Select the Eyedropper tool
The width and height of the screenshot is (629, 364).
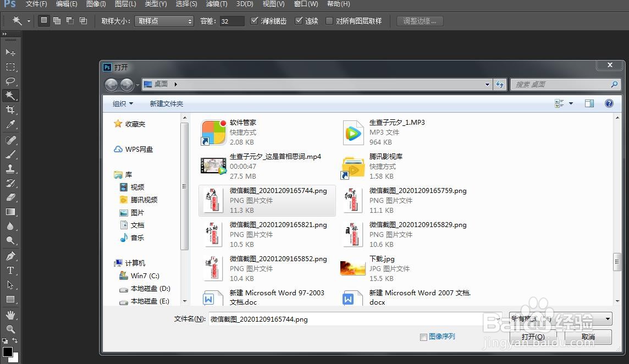click(10, 124)
